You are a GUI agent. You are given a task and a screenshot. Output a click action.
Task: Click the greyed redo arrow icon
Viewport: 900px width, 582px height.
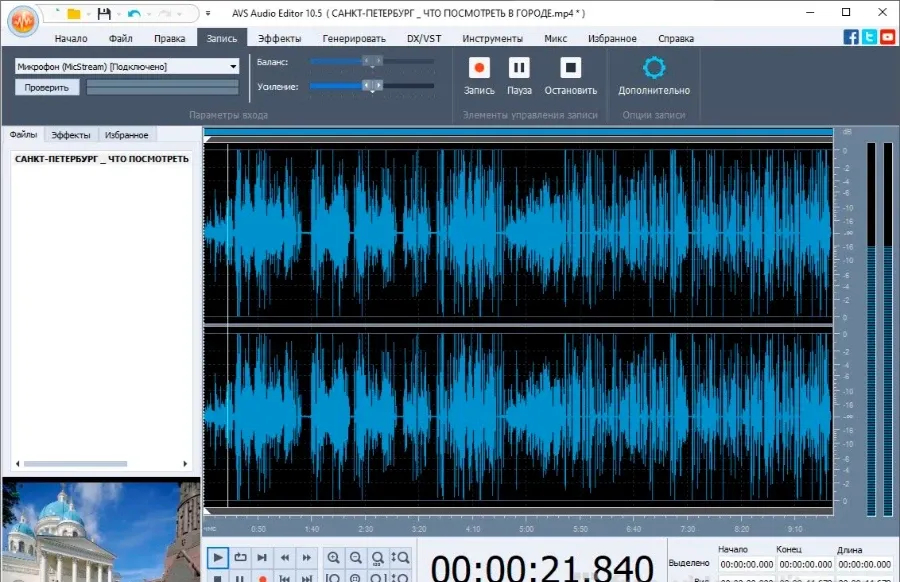click(165, 13)
